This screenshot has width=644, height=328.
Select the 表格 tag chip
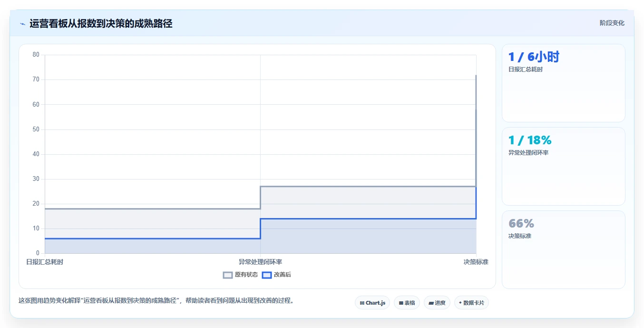[x=407, y=303]
